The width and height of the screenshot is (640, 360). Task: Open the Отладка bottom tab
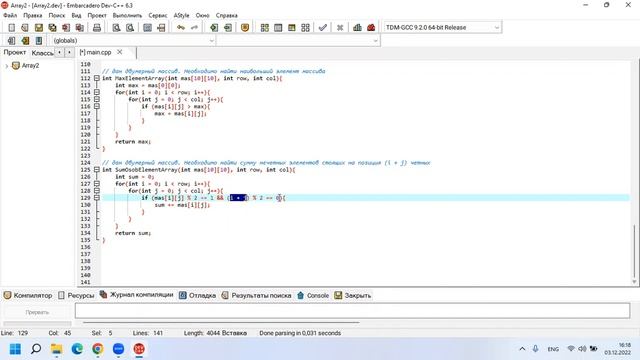click(x=198, y=296)
